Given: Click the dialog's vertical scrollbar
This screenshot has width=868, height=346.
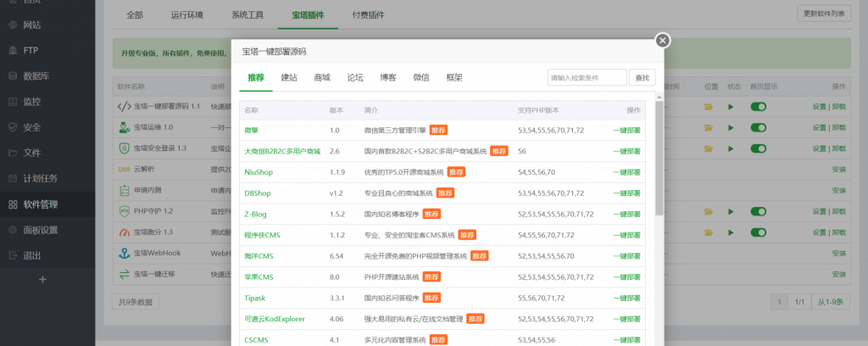Looking at the screenshot, I should coord(659,161).
